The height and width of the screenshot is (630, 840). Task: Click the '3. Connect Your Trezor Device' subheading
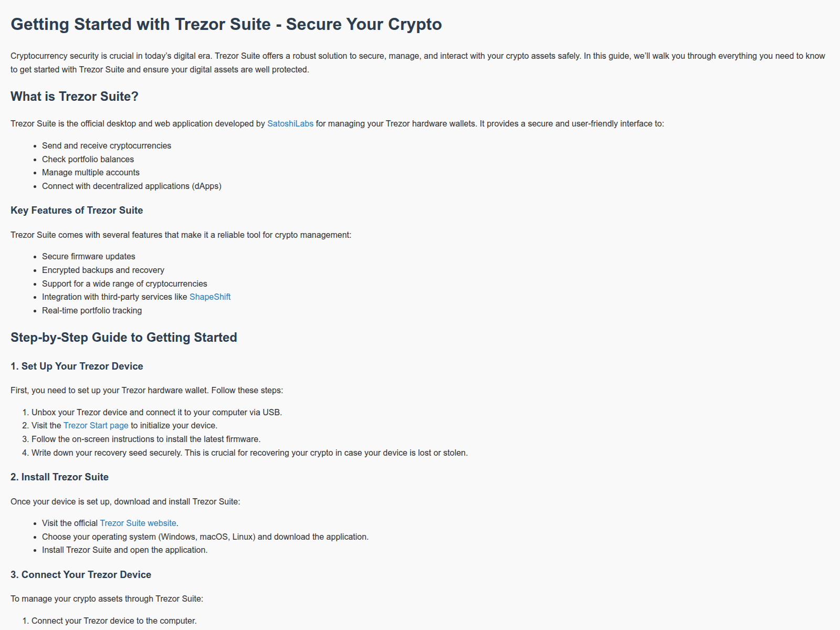click(81, 575)
